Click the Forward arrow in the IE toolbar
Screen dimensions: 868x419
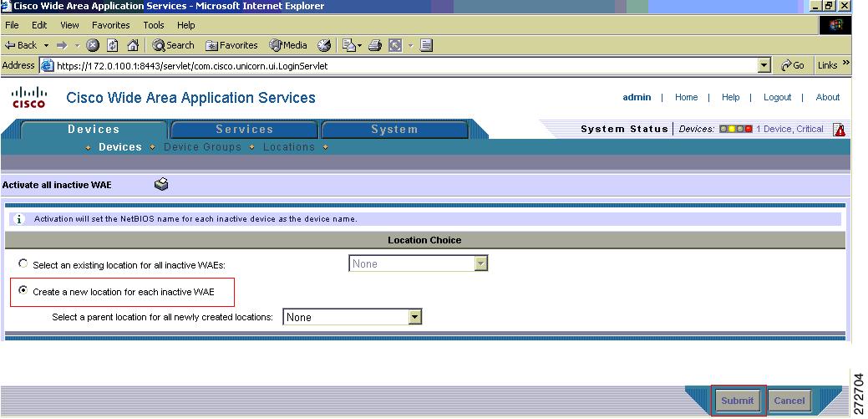62,45
